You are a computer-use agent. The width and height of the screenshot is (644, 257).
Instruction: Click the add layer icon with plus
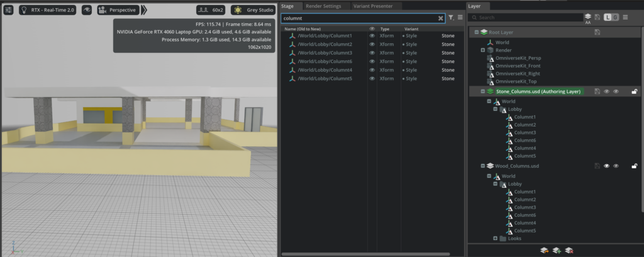pos(557,251)
